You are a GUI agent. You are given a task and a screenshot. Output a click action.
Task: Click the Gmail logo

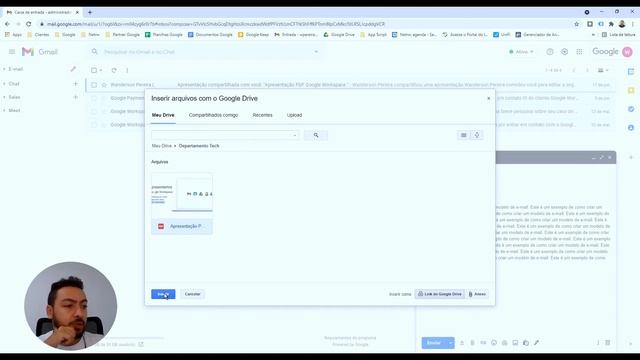pos(40,52)
